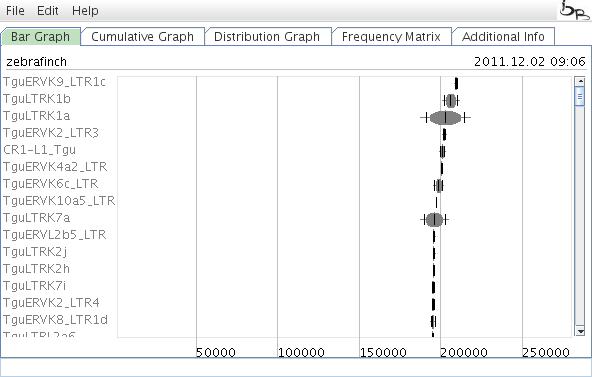The width and height of the screenshot is (592, 377).
Task: Select the TguLTRK7a row label
Action: tap(37, 218)
